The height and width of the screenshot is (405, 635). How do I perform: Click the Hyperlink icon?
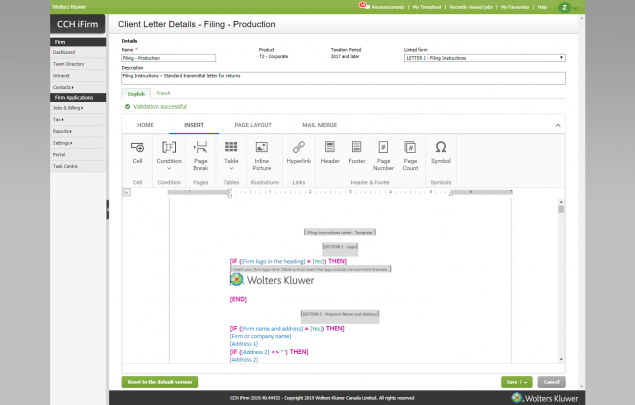[x=299, y=151]
